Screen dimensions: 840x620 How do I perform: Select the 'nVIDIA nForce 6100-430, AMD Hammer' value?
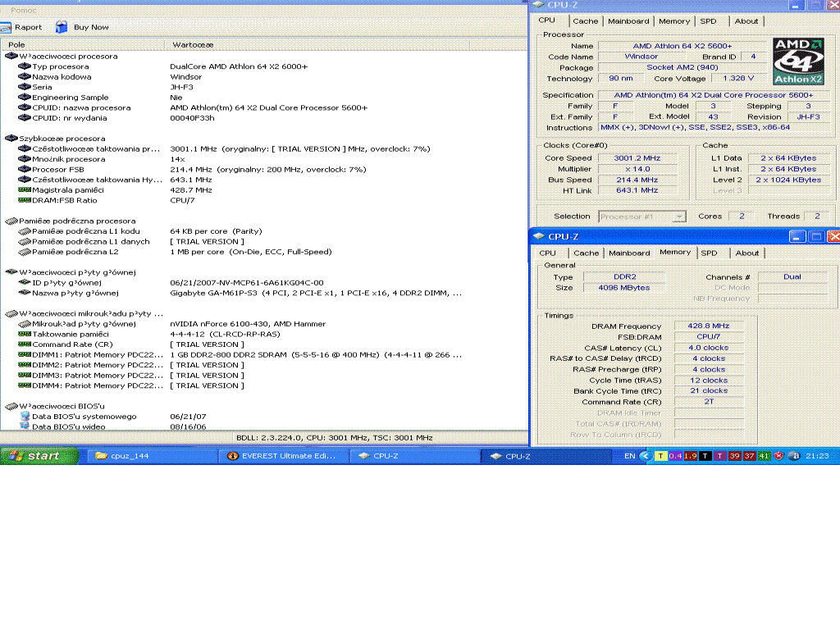[x=248, y=324]
